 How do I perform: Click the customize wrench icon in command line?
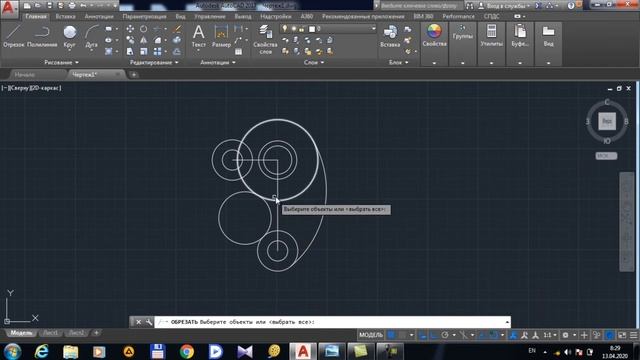(x=149, y=322)
